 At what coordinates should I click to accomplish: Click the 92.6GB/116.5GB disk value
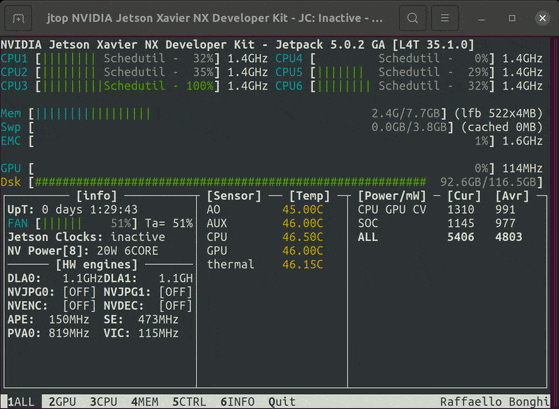point(488,182)
